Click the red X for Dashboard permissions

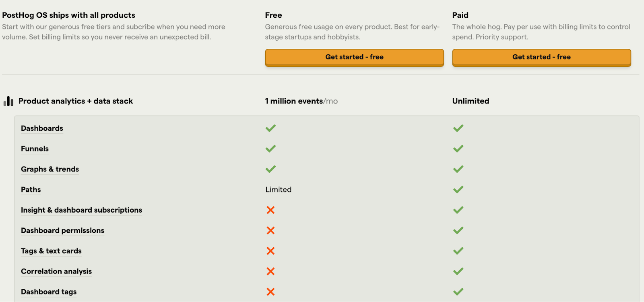coord(270,230)
